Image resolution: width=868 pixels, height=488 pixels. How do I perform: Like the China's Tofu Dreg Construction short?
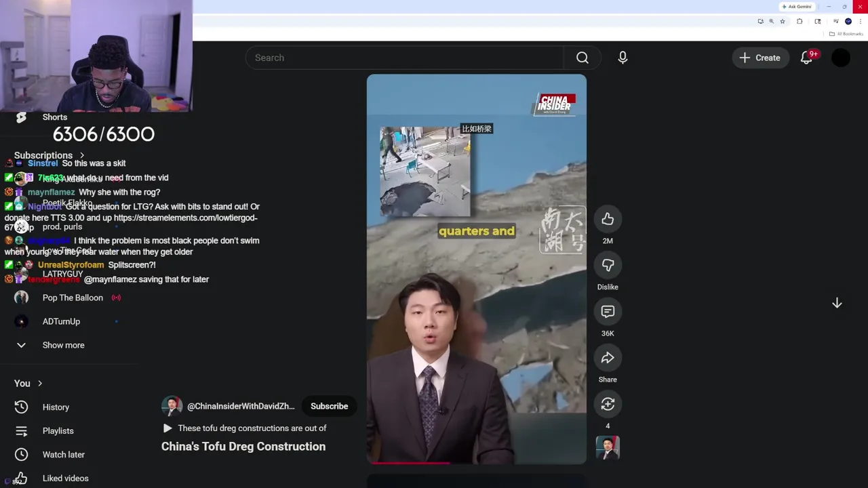(x=608, y=219)
